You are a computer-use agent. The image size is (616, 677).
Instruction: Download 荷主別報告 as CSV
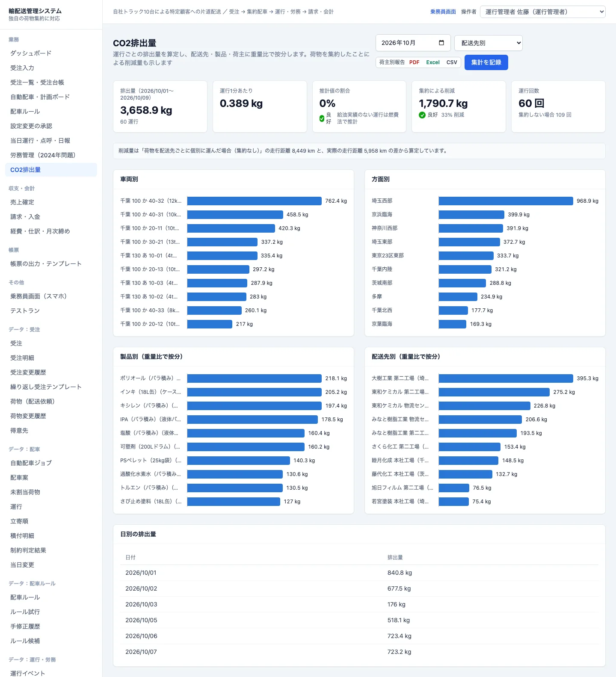[x=452, y=62]
